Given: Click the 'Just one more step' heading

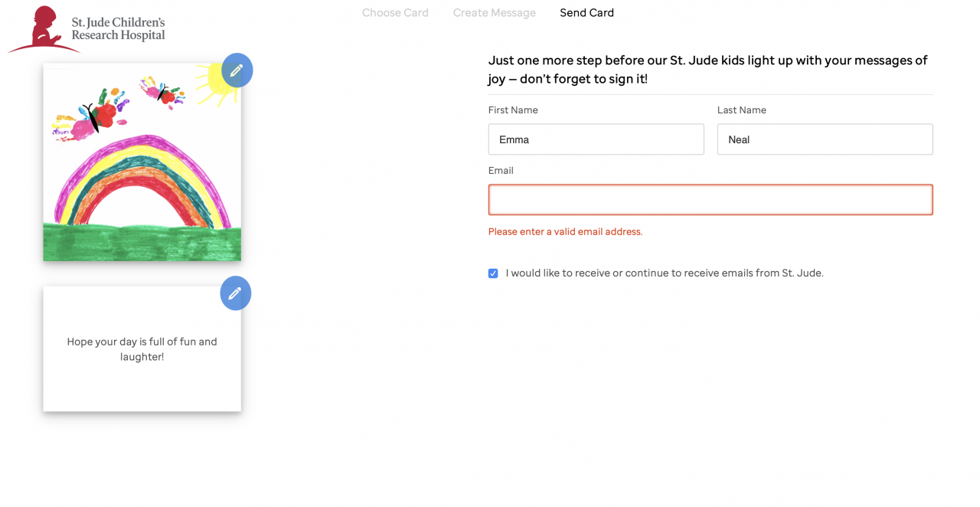Looking at the screenshot, I should pyautogui.click(x=707, y=70).
